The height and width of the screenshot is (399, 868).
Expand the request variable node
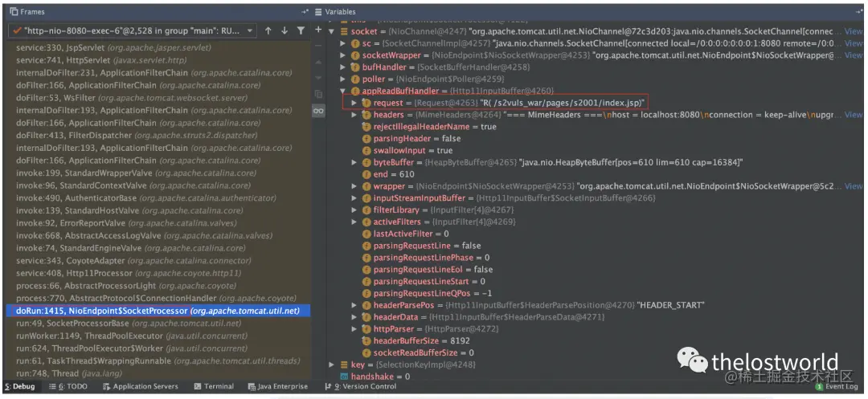click(x=354, y=103)
